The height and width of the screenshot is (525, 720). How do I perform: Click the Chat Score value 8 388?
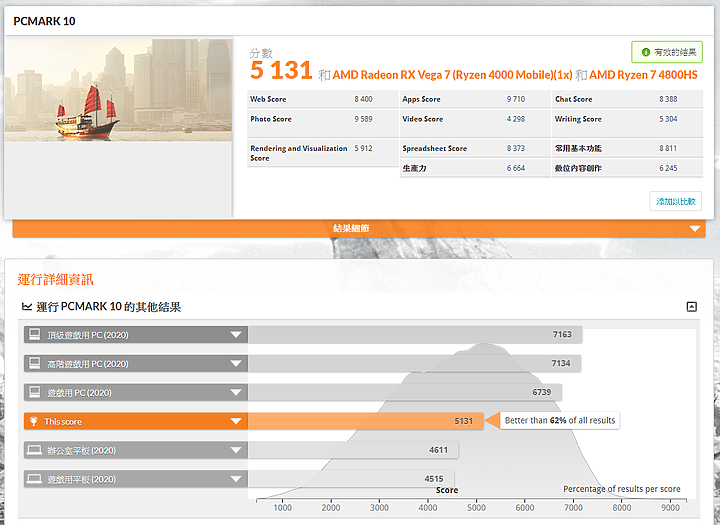(x=668, y=99)
